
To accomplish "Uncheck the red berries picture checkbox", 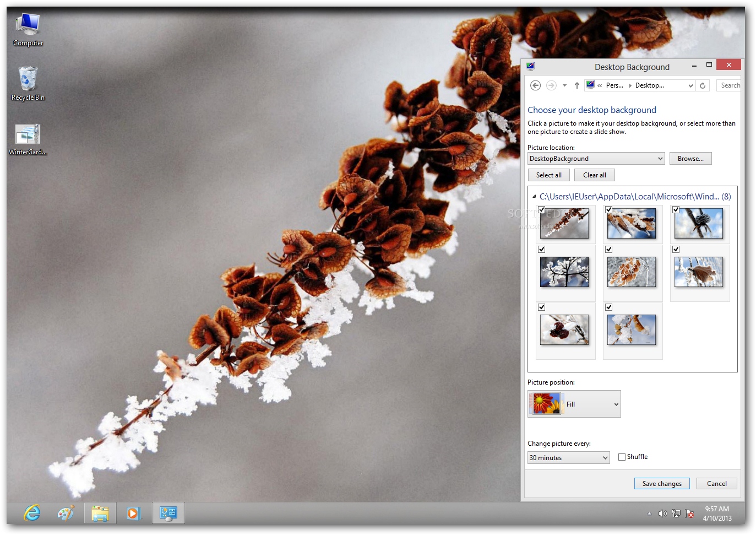I will click(542, 307).
